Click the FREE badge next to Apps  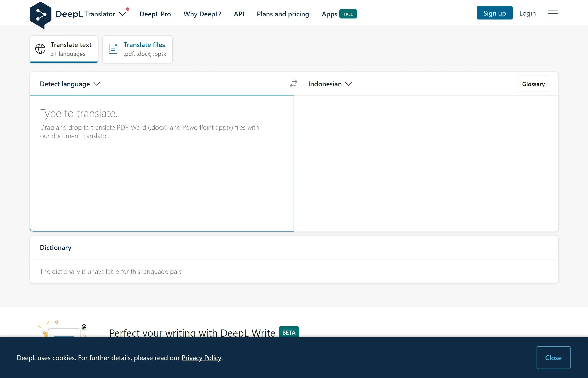coord(348,14)
